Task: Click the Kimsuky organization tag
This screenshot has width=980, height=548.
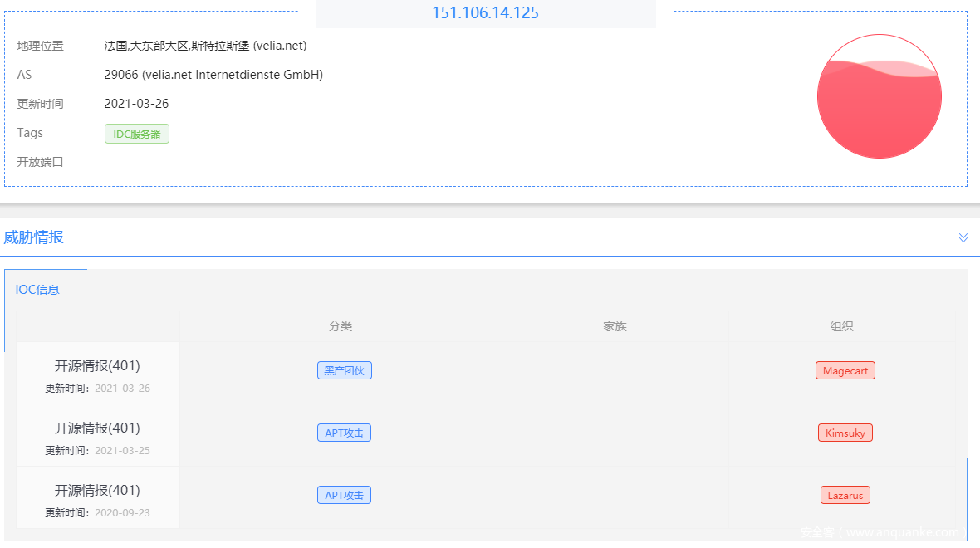Action: click(845, 433)
